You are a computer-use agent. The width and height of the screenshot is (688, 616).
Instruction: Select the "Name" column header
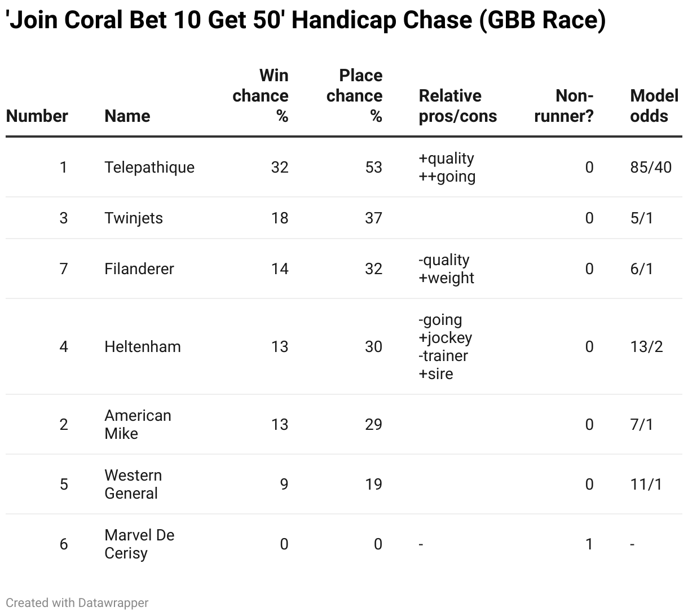click(127, 116)
